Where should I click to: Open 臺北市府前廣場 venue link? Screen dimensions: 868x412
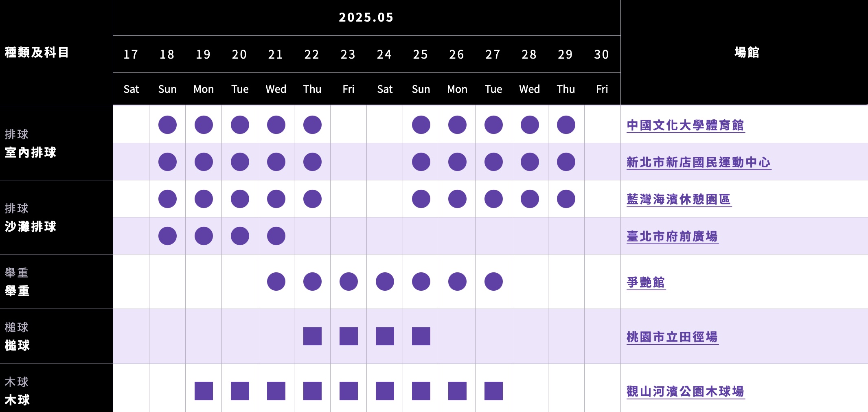click(x=673, y=236)
